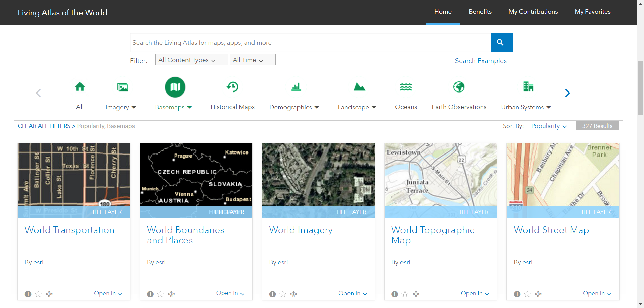The height and width of the screenshot is (308, 644).
Task: Expand the Urban Systems dropdown arrow
Action: (x=549, y=107)
